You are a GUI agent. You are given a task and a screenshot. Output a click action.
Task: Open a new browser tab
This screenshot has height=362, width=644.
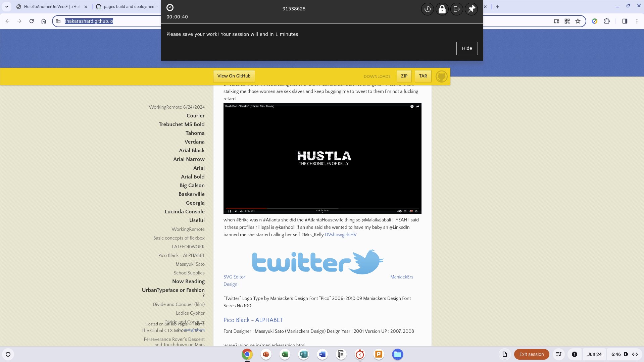pyautogui.click(x=497, y=7)
